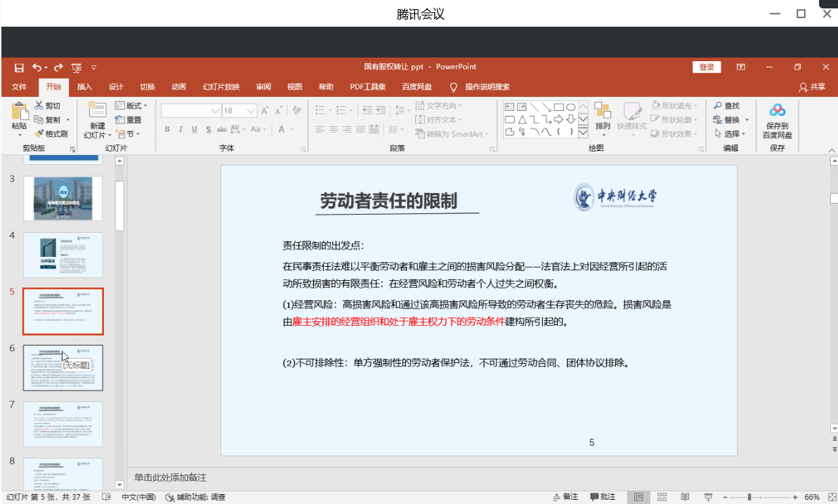Toggle the Notes (备注) pane in status bar
This screenshot has height=504, width=838.
(565, 497)
